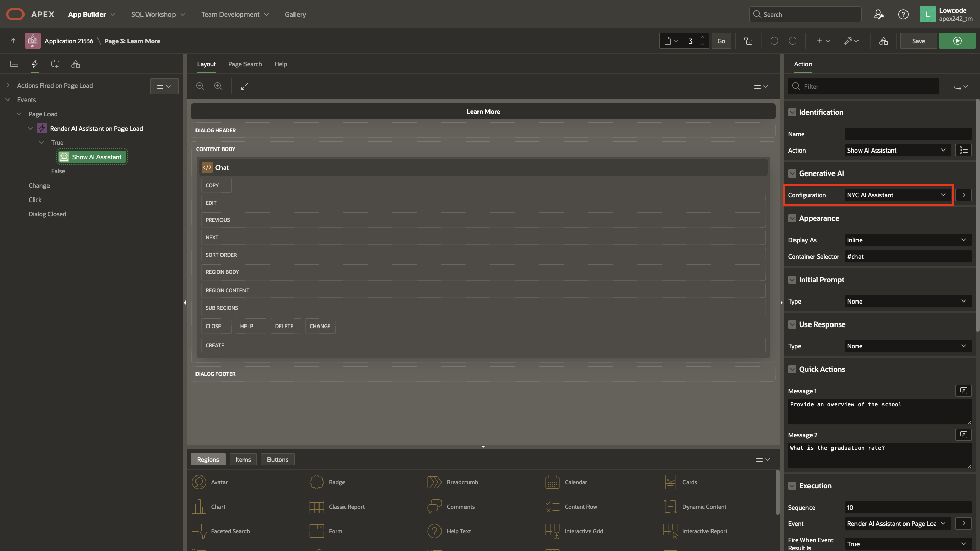
Task: Expand the layout with the full-screen arrows icon
Action: click(245, 86)
